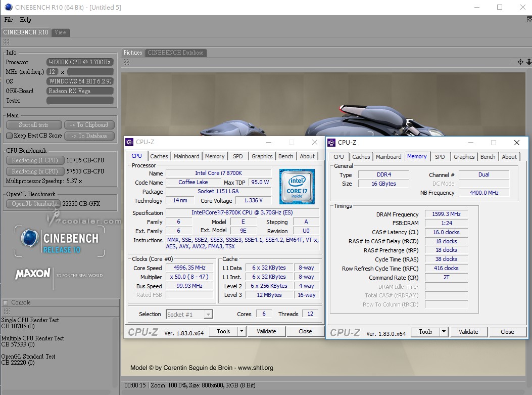Click the NB Frequency value 4400.0 MHz
The height and width of the screenshot is (395, 532).
(x=484, y=193)
